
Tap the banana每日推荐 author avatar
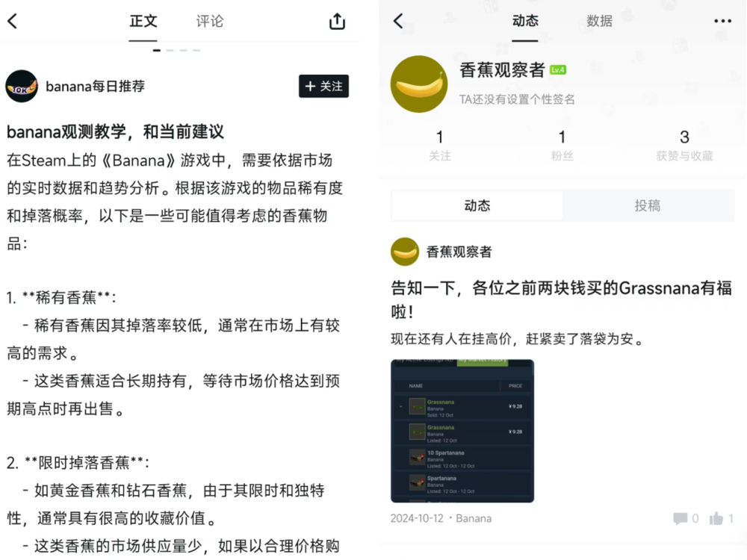click(x=22, y=86)
